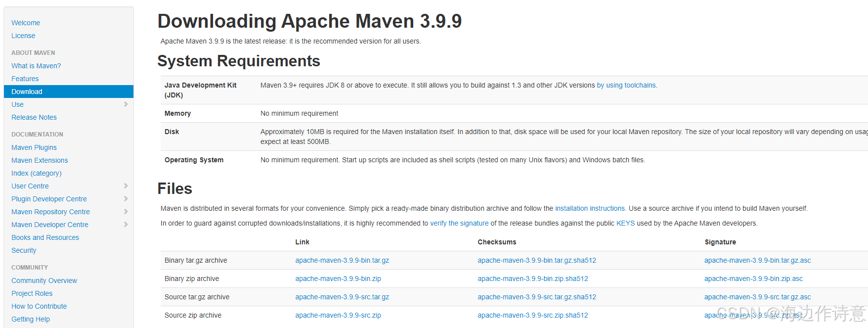Click the 'Downloading Apache Maven 3.9.9' title
The width and height of the screenshot is (868, 328).
[309, 21]
